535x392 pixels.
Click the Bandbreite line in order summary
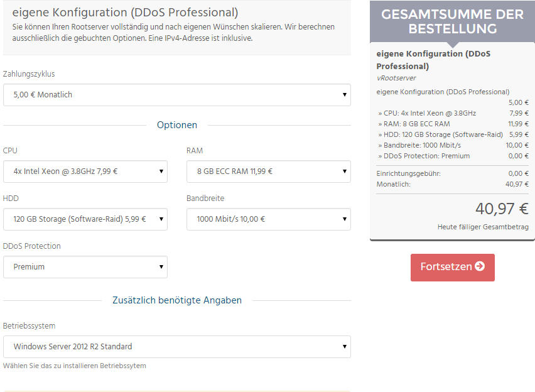pyautogui.click(x=453, y=145)
